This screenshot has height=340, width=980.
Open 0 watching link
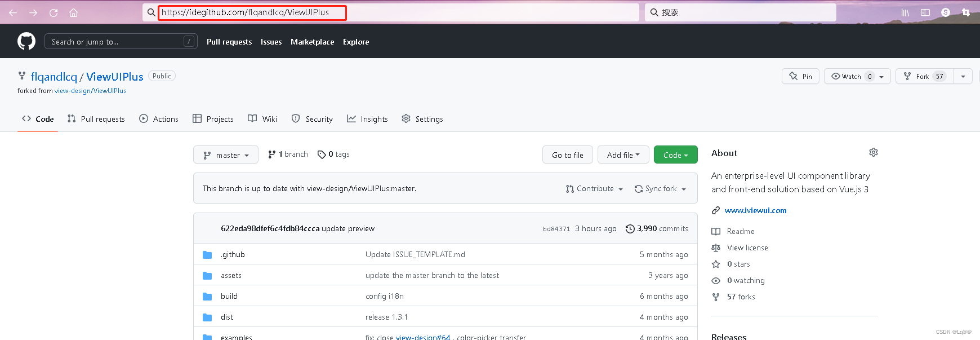[746, 280]
